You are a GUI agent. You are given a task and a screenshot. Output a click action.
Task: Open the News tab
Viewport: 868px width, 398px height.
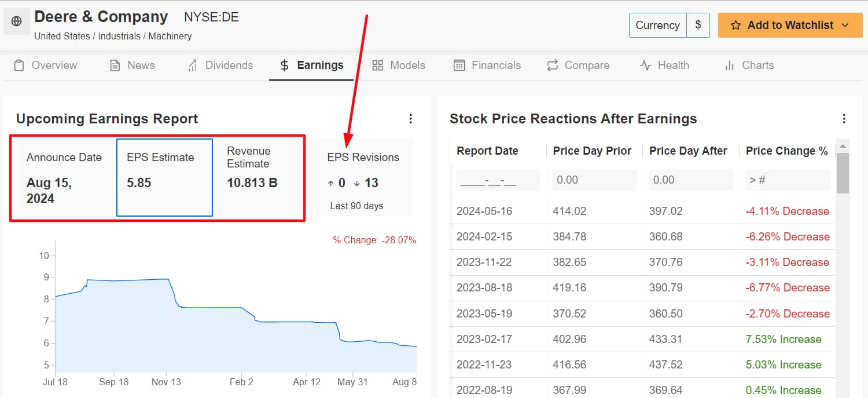coord(133,65)
